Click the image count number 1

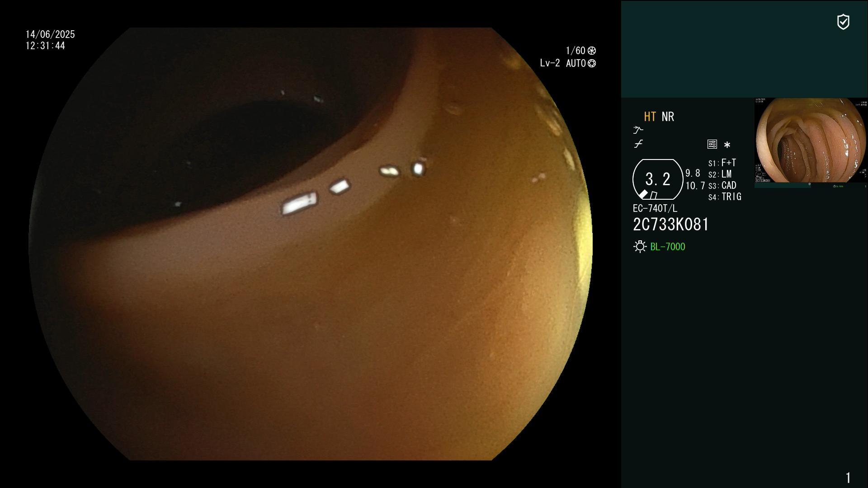(x=848, y=478)
